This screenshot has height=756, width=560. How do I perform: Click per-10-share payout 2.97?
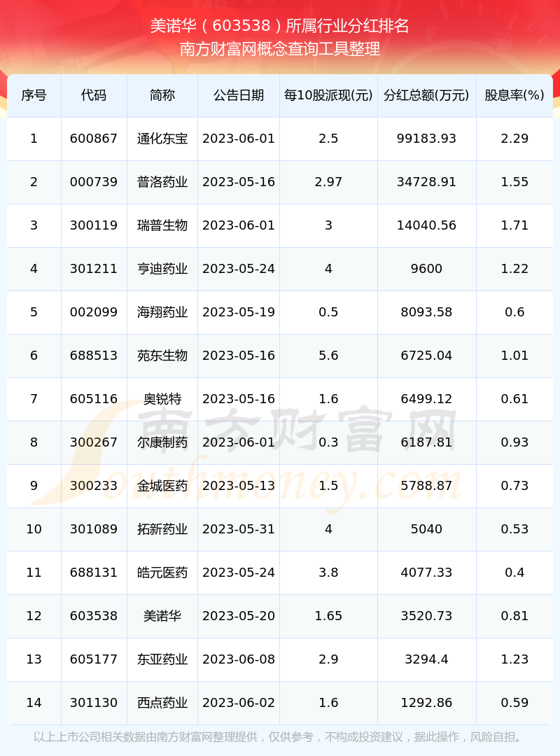pos(328,182)
